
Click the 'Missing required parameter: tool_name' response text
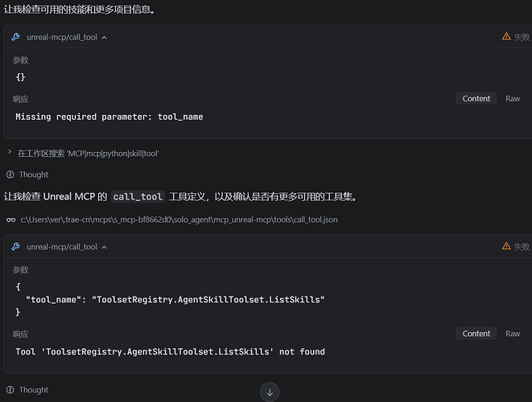pyautogui.click(x=109, y=117)
